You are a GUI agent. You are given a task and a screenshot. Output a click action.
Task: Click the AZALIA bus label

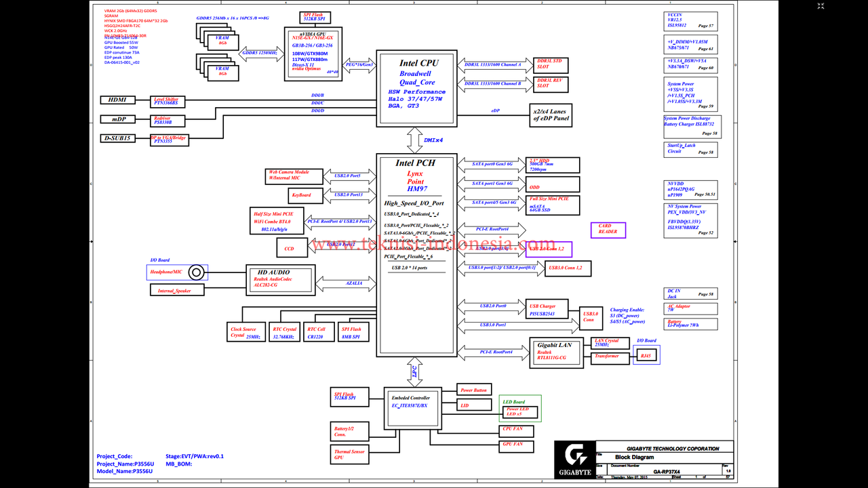click(x=355, y=284)
